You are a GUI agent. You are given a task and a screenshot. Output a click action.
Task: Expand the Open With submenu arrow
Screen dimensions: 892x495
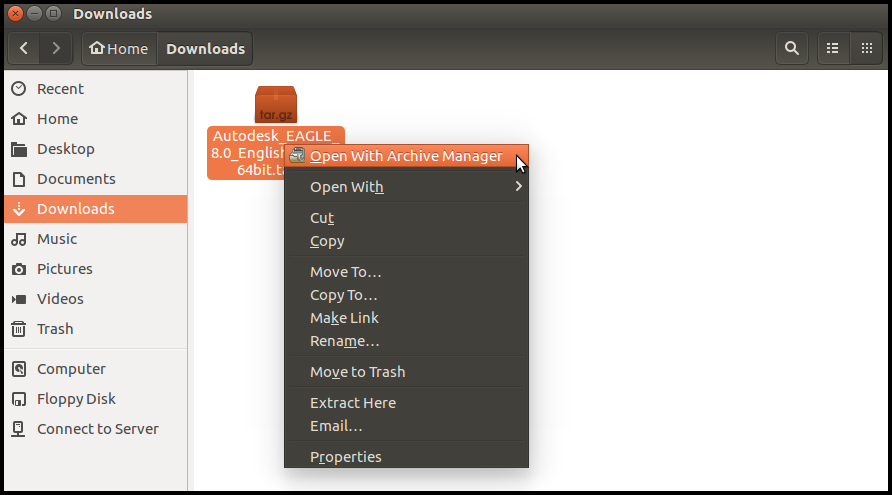coord(518,186)
